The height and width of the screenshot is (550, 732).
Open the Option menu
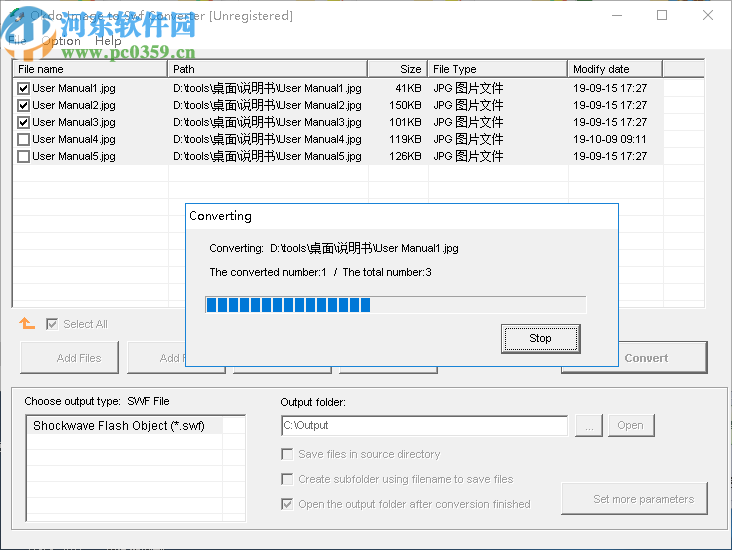pos(61,41)
